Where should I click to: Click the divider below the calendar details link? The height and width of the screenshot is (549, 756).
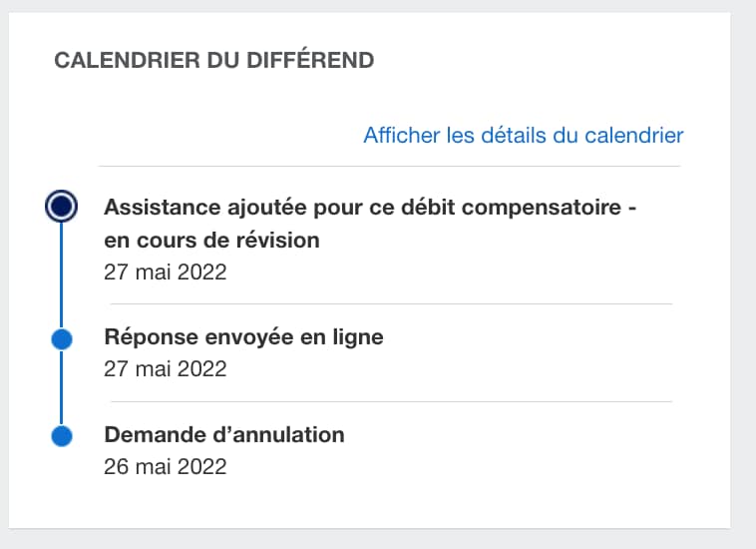coord(389,166)
